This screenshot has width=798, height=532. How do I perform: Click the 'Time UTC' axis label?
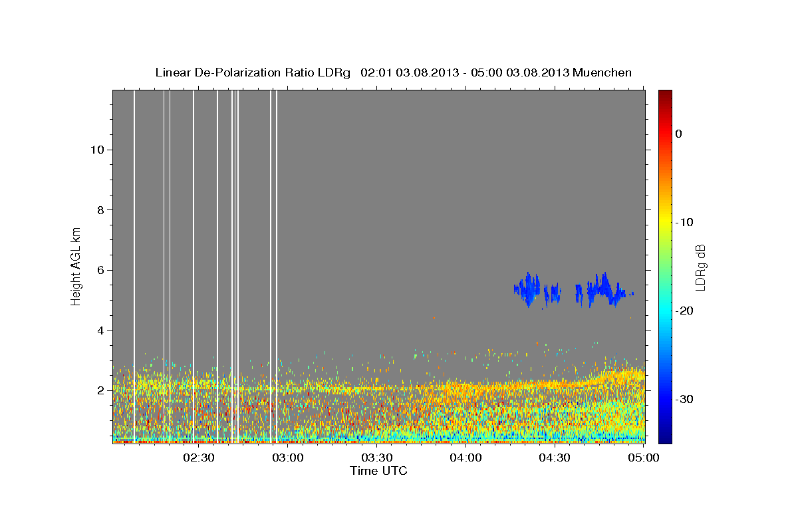378,471
